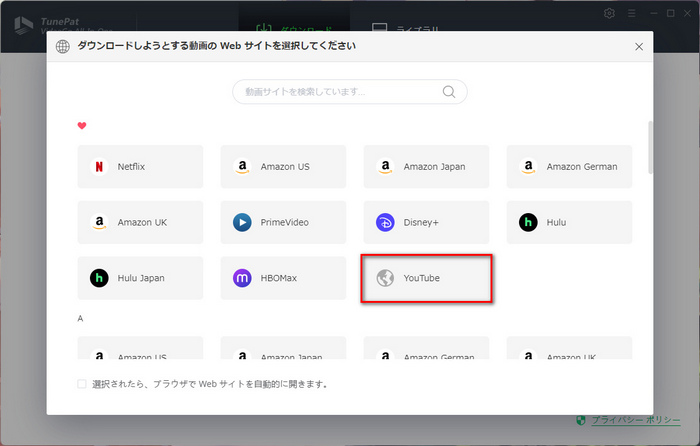Click the red heart favorites icon
The image size is (700, 446).
82,126
